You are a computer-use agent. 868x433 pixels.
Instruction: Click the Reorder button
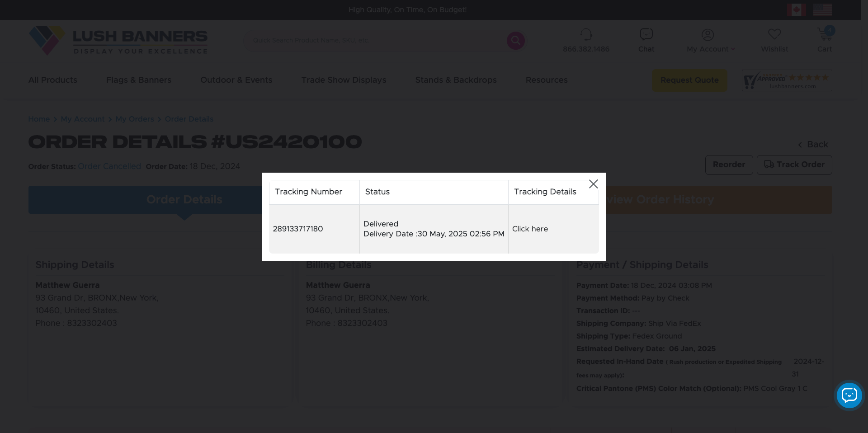point(729,165)
